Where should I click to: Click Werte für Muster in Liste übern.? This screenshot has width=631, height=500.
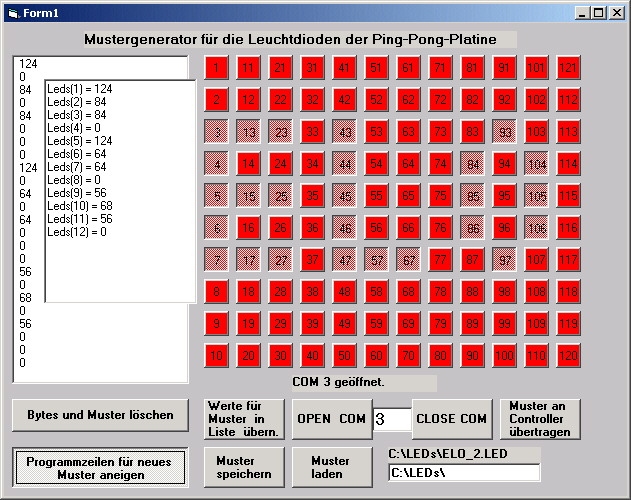coord(244,419)
